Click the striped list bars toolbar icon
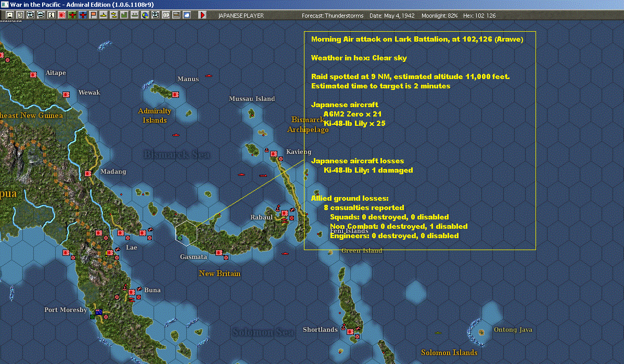The height and width of the screenshot is (364, 624). coord(176,15)
